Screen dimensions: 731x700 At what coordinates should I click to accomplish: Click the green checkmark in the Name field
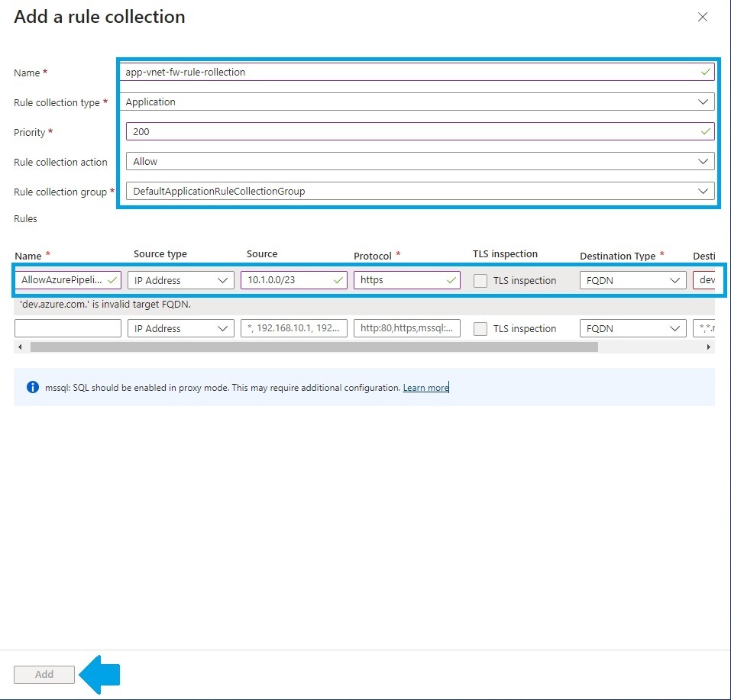[x=704, y=72]
